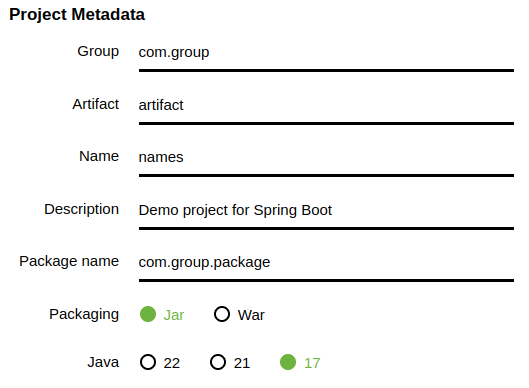Click the Name label
Screen dimensions: 529x388
click(99, 157)
